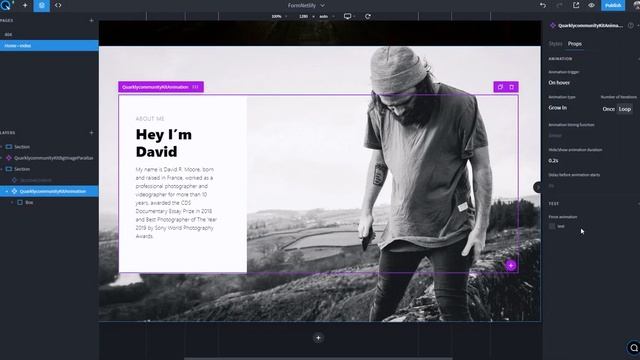Click the Hey I'm David heading
This screenshot has width=640, height=360.
(x=164, y=143)
